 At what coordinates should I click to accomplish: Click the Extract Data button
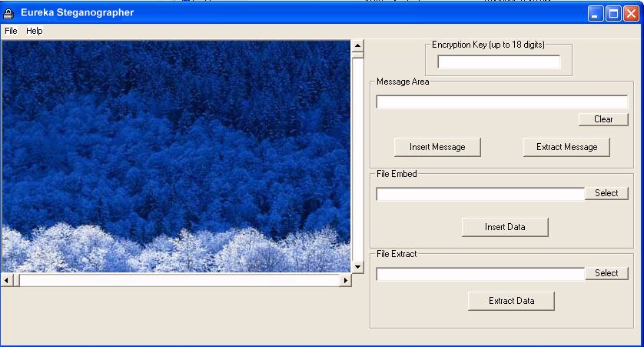click(x=511, y=301)
